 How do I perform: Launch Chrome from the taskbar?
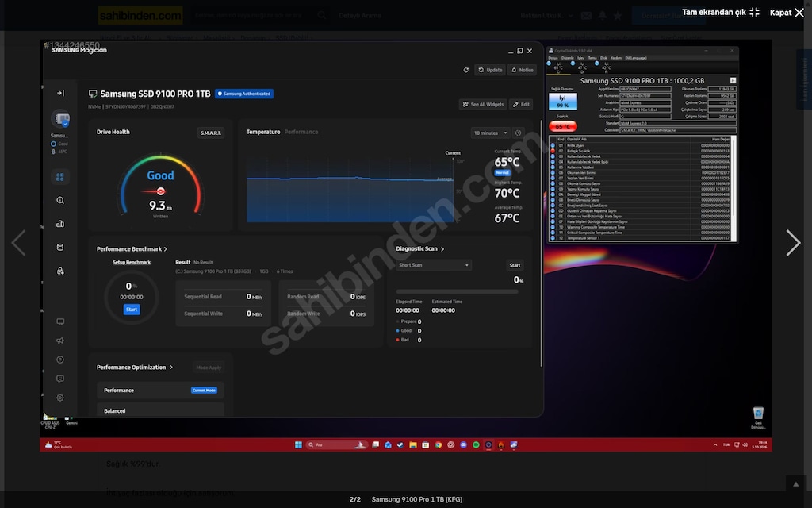pos(438,444)
